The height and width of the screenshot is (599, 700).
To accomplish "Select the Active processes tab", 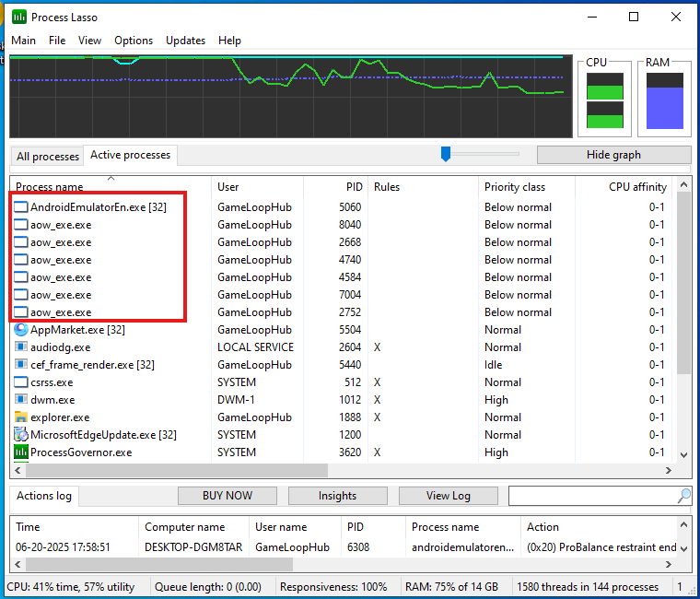I will [130, 155].
